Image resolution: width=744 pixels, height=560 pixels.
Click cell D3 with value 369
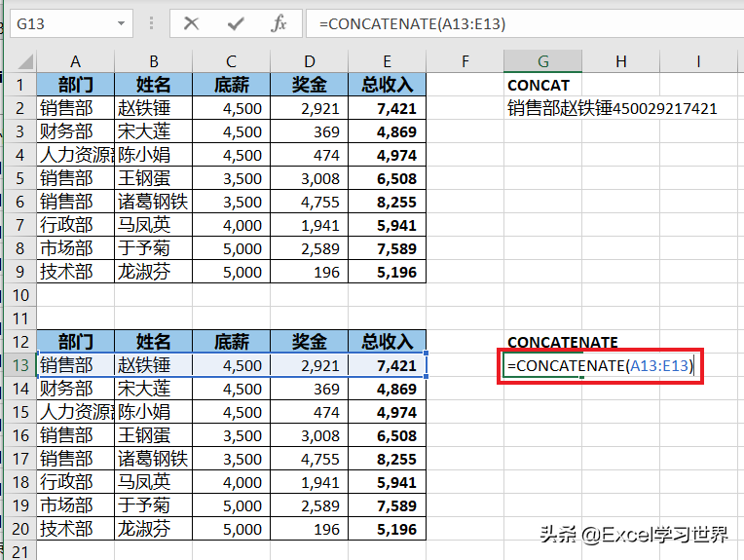coord(310,131)
